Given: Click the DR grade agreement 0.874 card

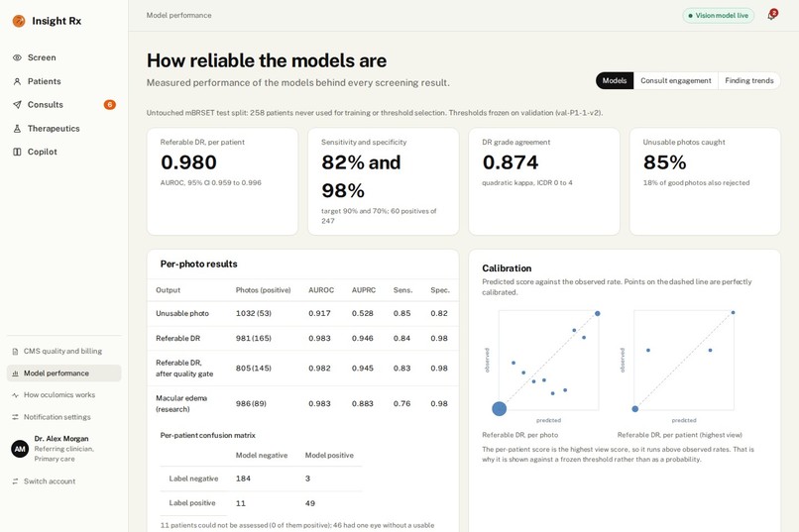Looking at the screenshot, I should (544, 181).
